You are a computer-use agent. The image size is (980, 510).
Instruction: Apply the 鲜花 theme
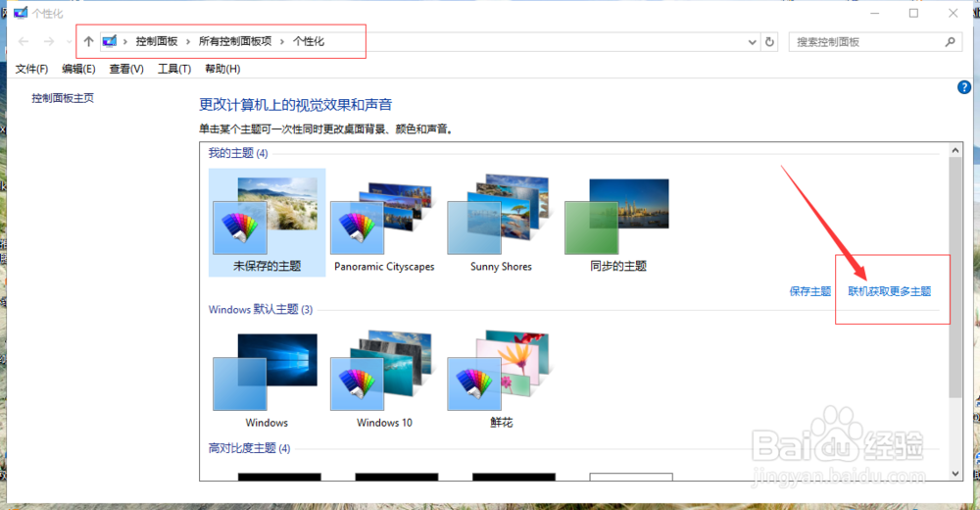(501, 379)
